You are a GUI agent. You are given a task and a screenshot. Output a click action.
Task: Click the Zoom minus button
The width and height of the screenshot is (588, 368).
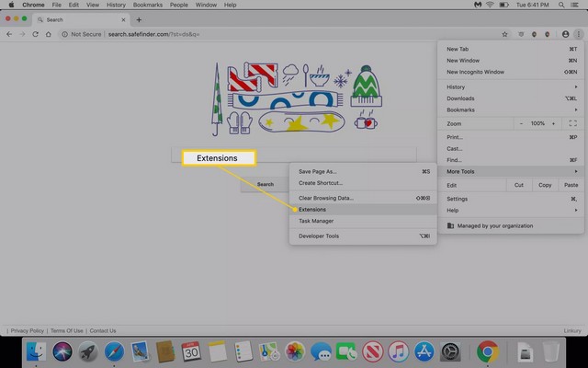[x=521, y=123]
